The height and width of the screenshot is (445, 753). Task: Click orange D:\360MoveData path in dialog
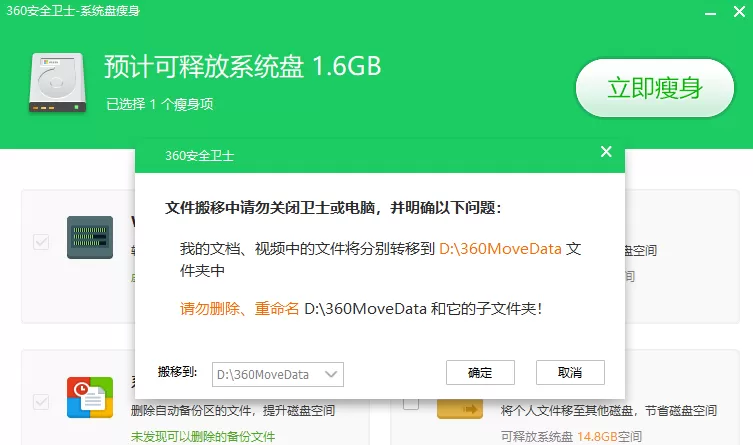click(x=500, y=249)
